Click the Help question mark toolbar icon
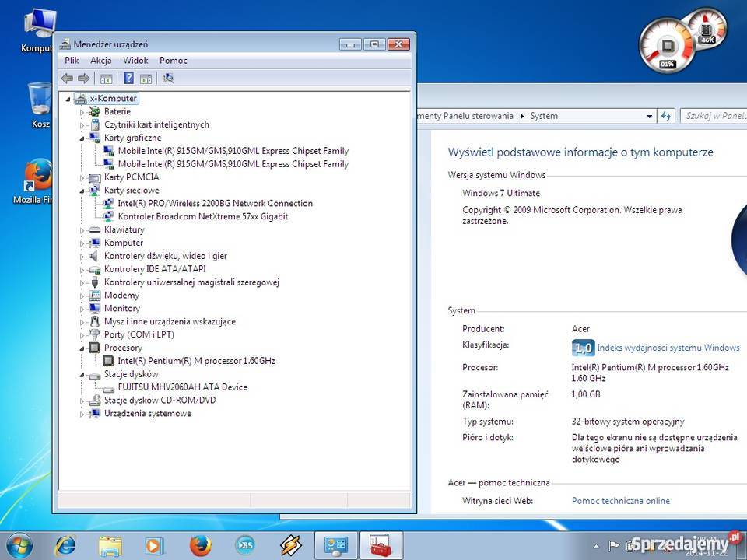Image resolution: width=747 pixels, height=560 pixels. point(128,78)
